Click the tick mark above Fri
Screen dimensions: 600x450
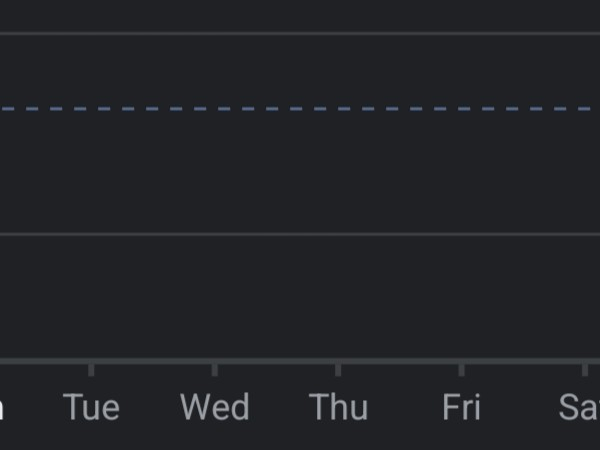461,369
